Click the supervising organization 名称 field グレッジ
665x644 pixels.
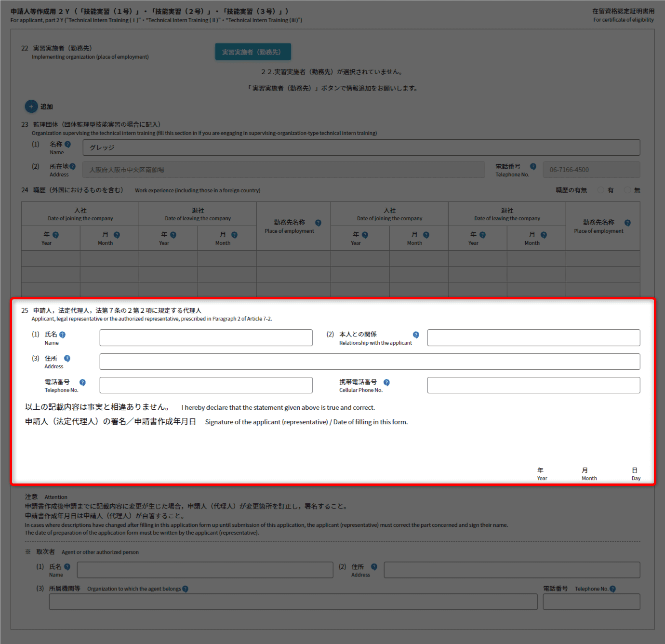coord(361,148)
